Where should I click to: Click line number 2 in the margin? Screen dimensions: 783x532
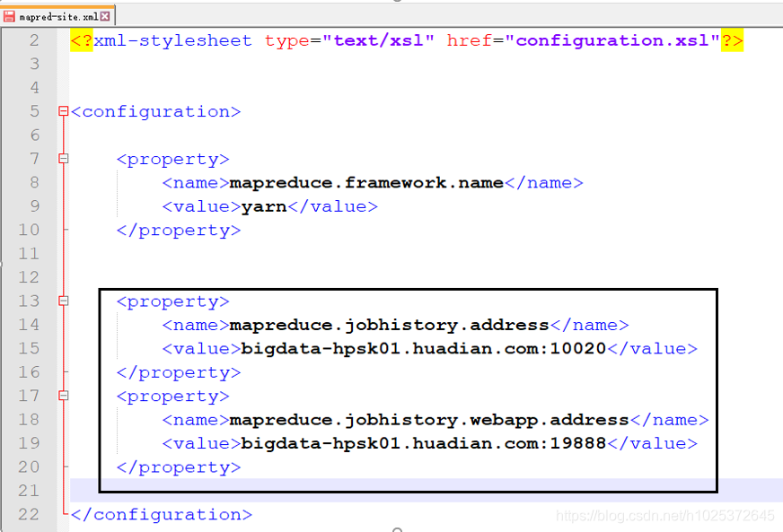pos(34,40)
